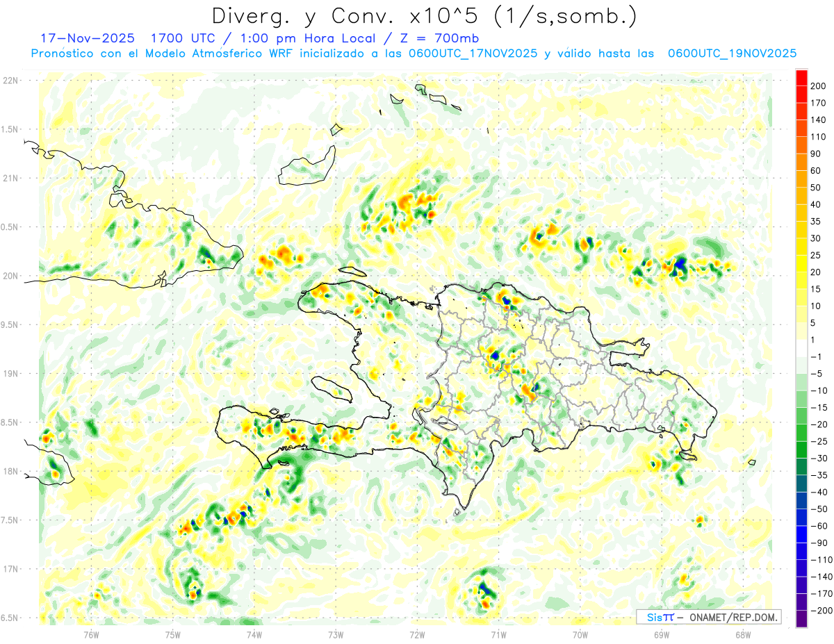The image size is (834, 644).
Task: Click the 71W longitude label
Action: pos(498,634)
